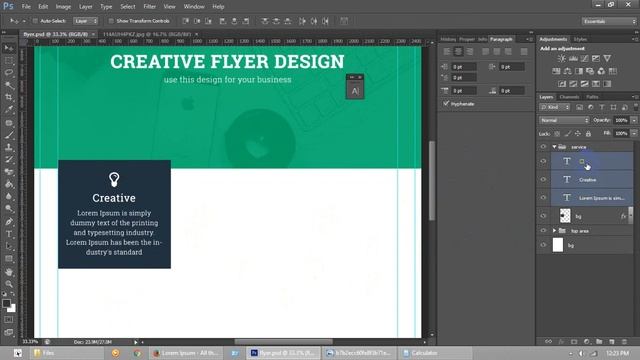Viewport: 640px width, 360px height.
Task: Select the Clone Stamp tool
Action: (x=9, y=147)
